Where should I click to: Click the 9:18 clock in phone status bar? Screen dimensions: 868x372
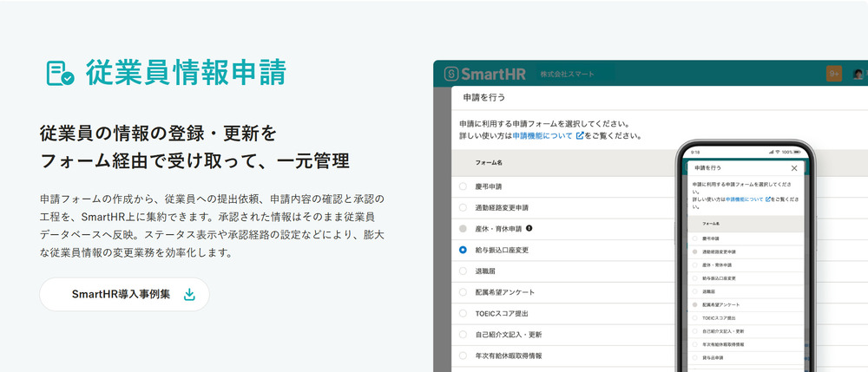[x=695, y=152]
